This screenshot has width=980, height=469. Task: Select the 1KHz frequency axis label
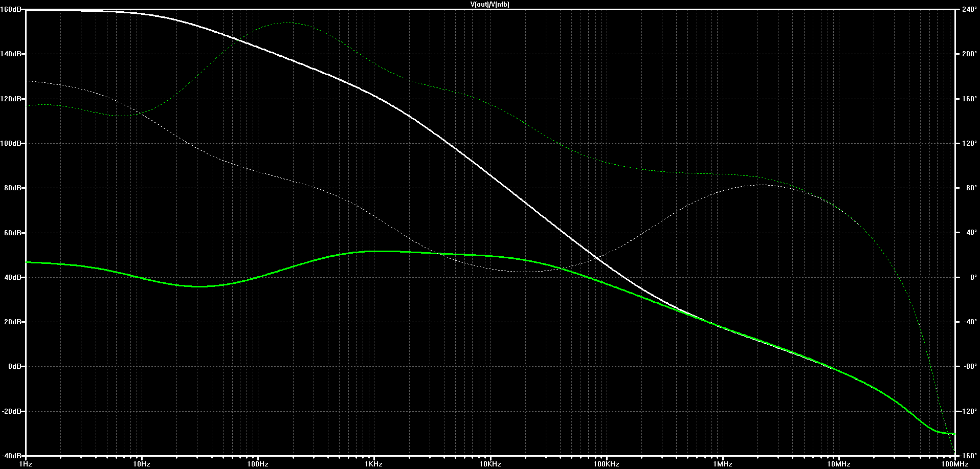tap(374, 464)
